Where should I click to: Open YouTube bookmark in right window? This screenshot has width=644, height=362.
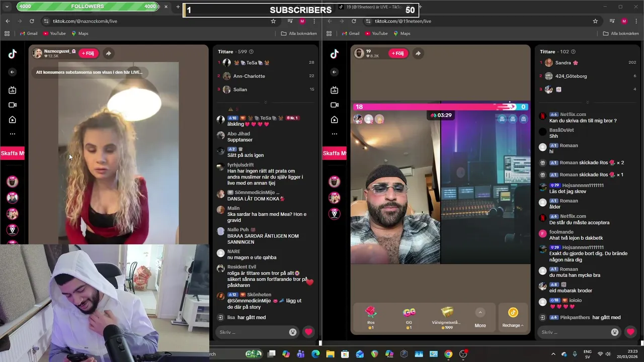pyautogui.click(x=376, y=34)
